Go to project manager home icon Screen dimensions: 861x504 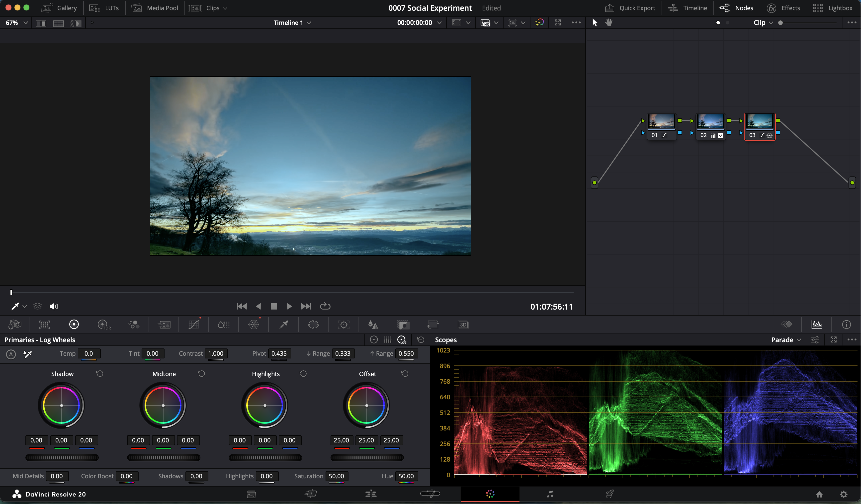point(819,494)
